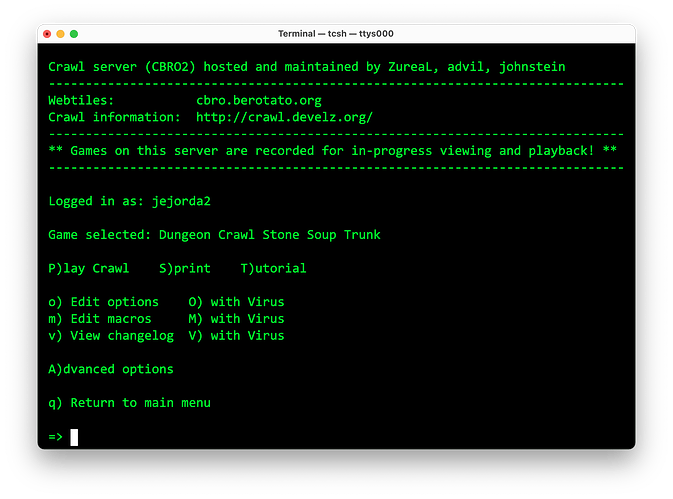Close the Terminal window with red button

(47, 34)
